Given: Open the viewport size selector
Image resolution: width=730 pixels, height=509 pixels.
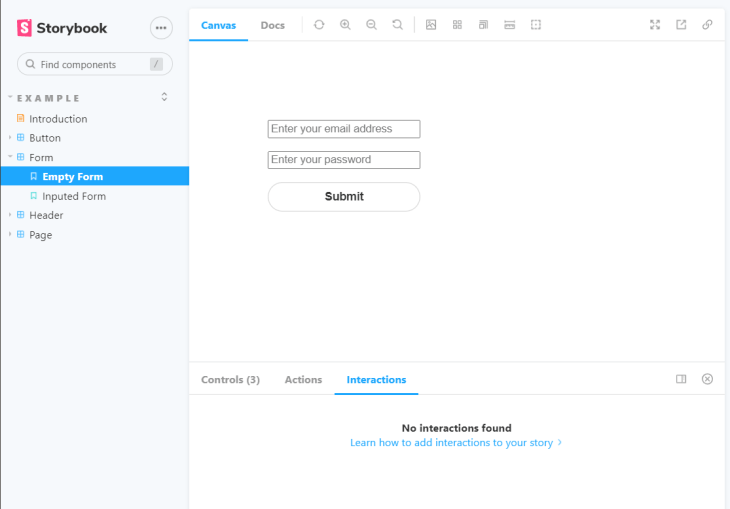Looking at the screenshot, I should point(483,25).
